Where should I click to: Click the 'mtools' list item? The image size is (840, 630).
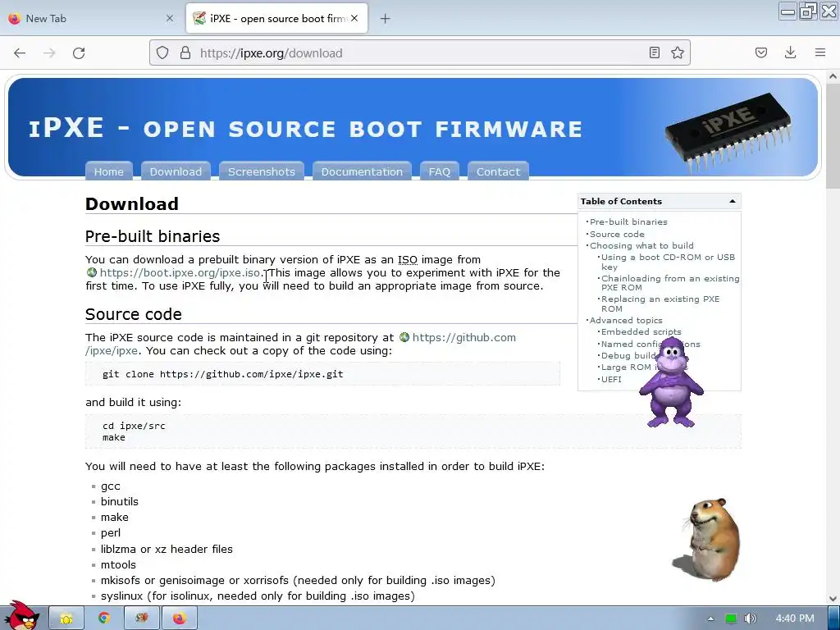pyautogui.click(x=118, y=564)
